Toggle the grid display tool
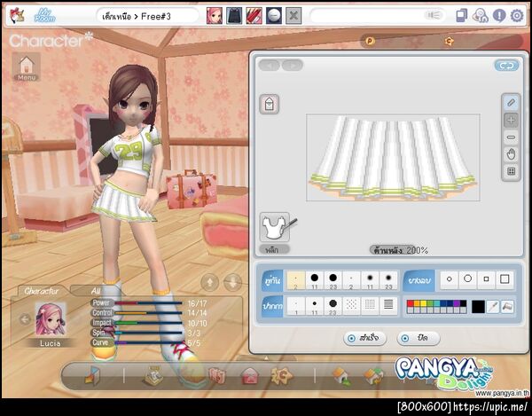 (x=511, y=171)
